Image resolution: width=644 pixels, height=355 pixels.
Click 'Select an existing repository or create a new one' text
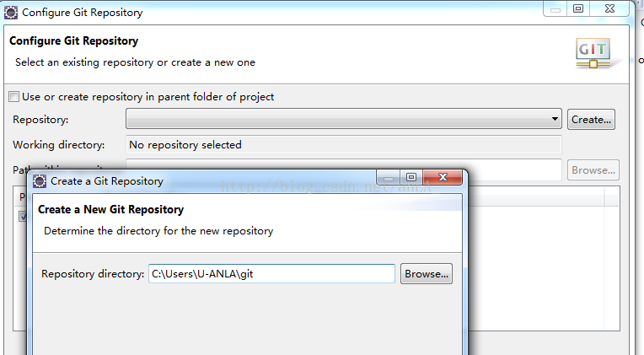point(135,62)
